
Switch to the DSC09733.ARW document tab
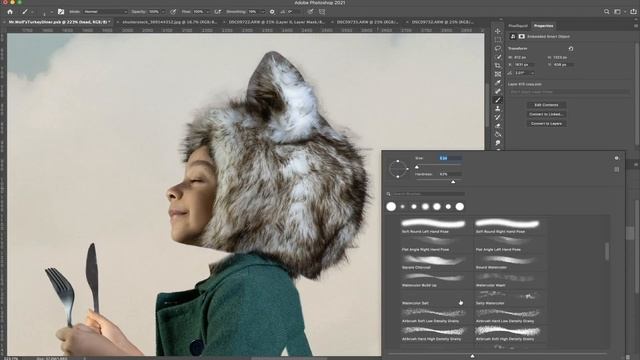(x=368, y=22)
